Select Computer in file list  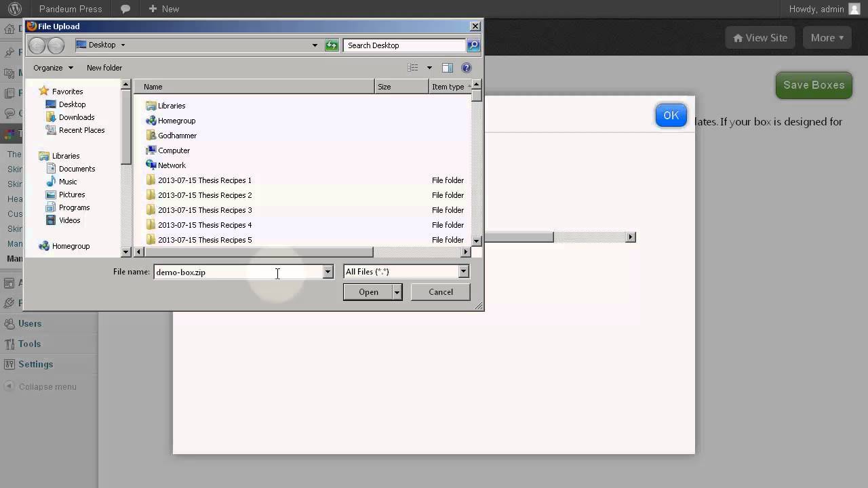coord(174,150)
